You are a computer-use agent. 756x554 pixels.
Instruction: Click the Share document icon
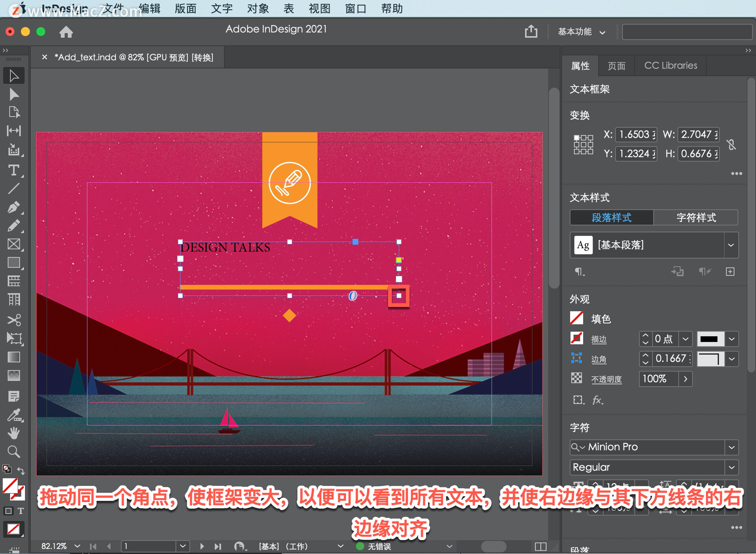click(531, 31)
